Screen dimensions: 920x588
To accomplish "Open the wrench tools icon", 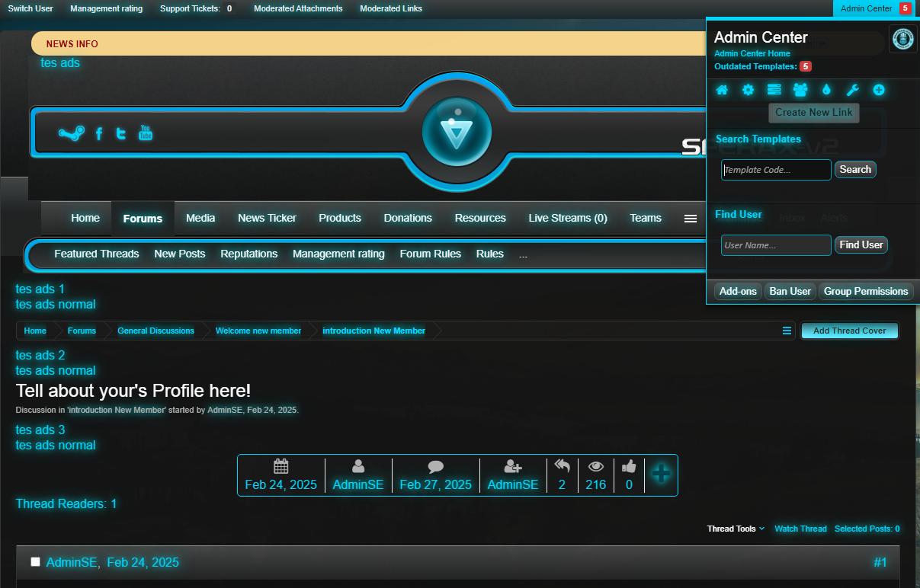I will pos(853,90).
